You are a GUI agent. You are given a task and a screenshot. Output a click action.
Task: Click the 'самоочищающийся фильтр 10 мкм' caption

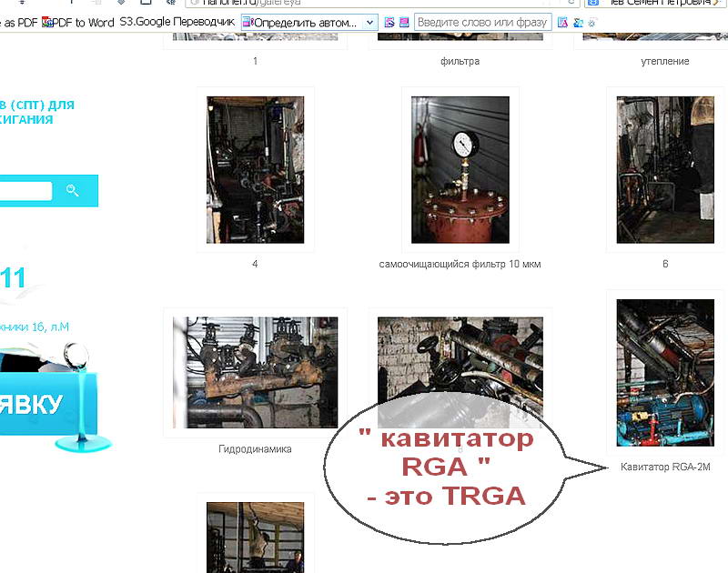[x=460, y=264]
